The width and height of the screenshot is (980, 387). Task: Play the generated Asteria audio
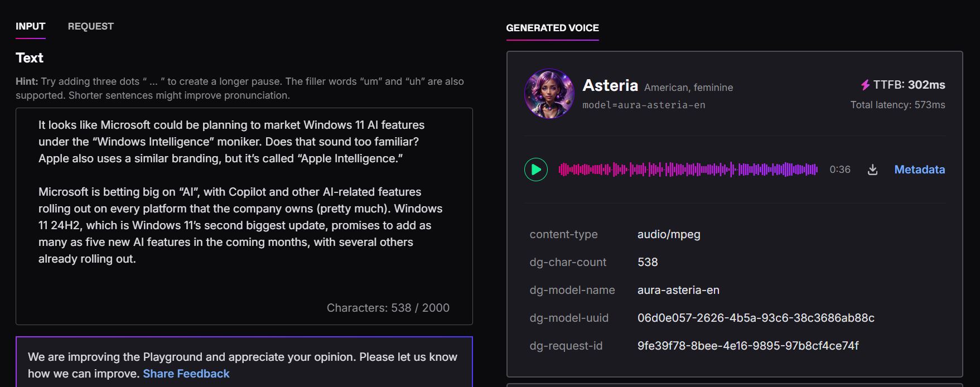[536, 170]
